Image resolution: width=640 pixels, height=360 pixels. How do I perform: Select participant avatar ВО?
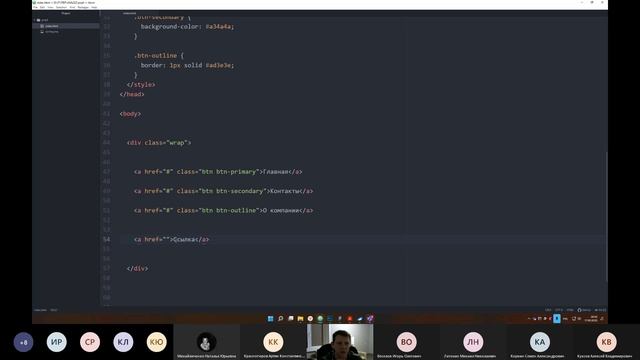[x=407, y=342]
